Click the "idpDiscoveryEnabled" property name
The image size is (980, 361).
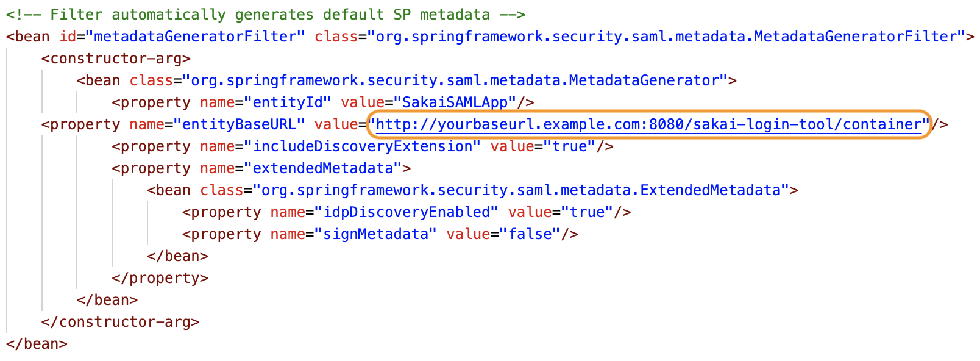pos(406,212)
